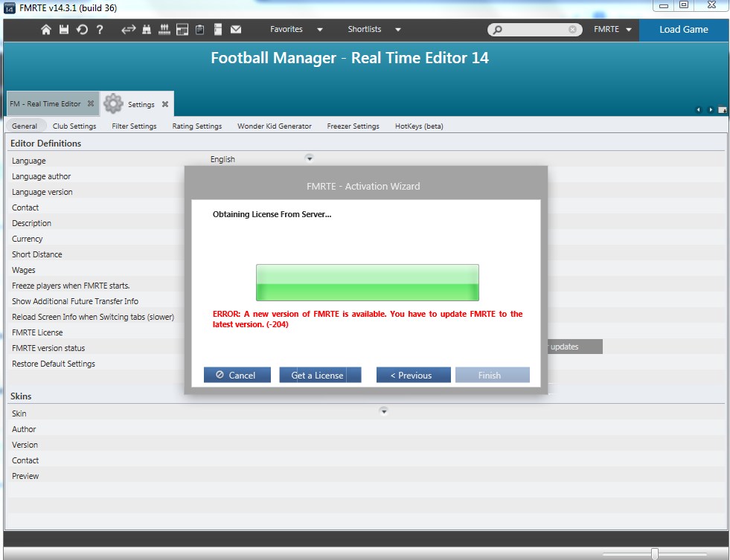Click the FMRTE 14 app icon in title bar
The height and width of the screenshot is (560, 730).
click(10, 8)
